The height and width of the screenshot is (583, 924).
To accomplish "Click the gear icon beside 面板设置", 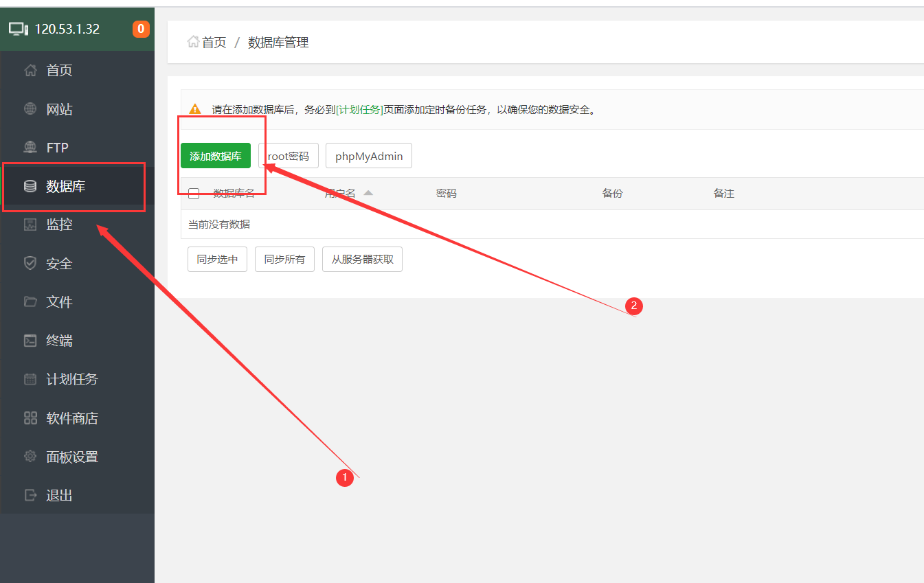I will [30, 456].
